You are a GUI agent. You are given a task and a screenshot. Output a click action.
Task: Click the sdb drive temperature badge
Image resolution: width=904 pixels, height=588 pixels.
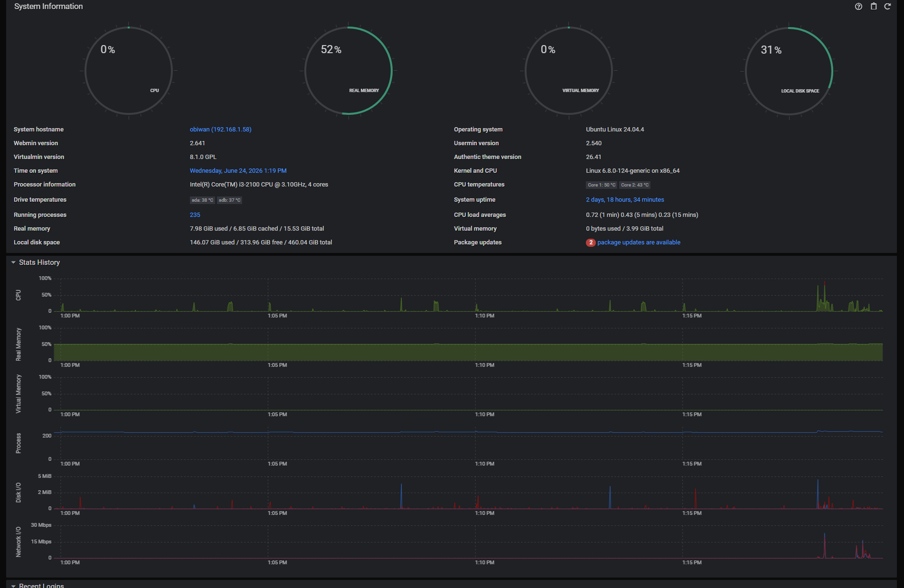230,200
